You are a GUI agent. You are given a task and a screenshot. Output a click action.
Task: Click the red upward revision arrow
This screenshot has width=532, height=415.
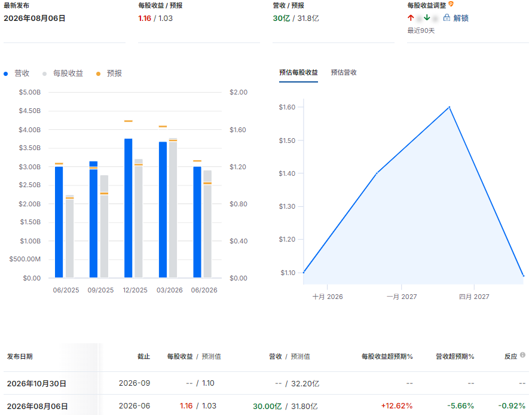pos(411,18)
